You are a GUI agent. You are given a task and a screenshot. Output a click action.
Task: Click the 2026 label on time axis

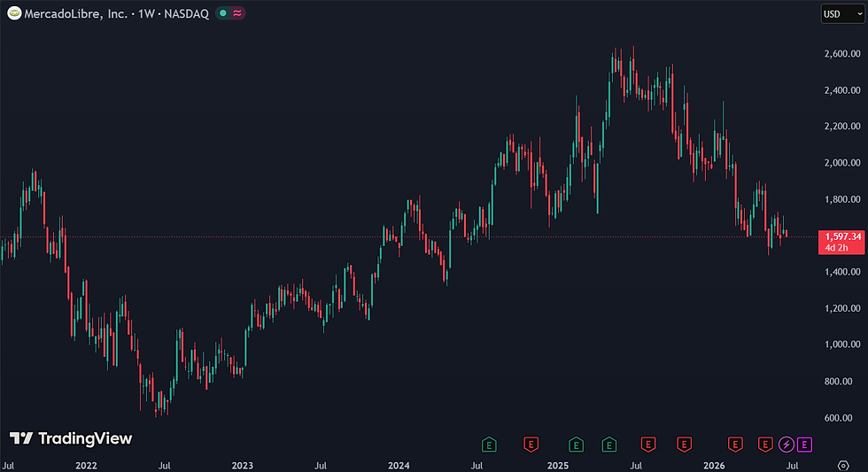click(x=714, y=466)
